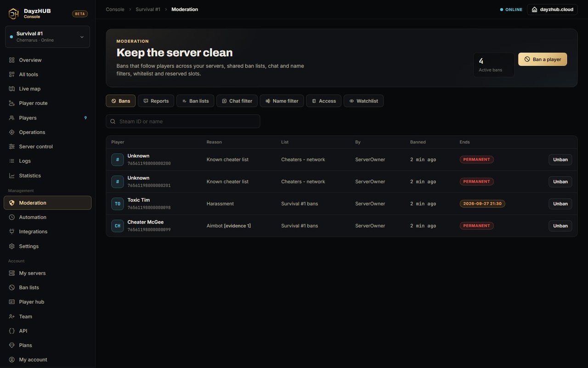View Plans in the sidebar
Viewport: 588px width, 368px height.
point(48,345)
